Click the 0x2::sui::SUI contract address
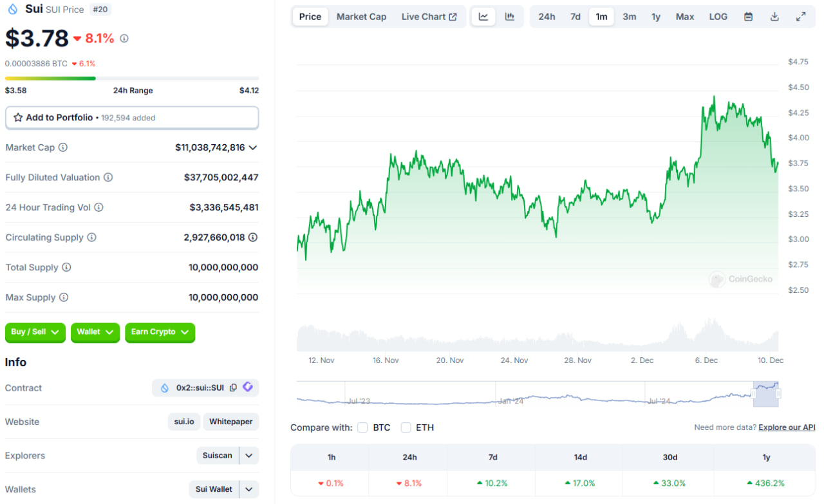Viewport: 824px width, 504px height. [200, 388]
